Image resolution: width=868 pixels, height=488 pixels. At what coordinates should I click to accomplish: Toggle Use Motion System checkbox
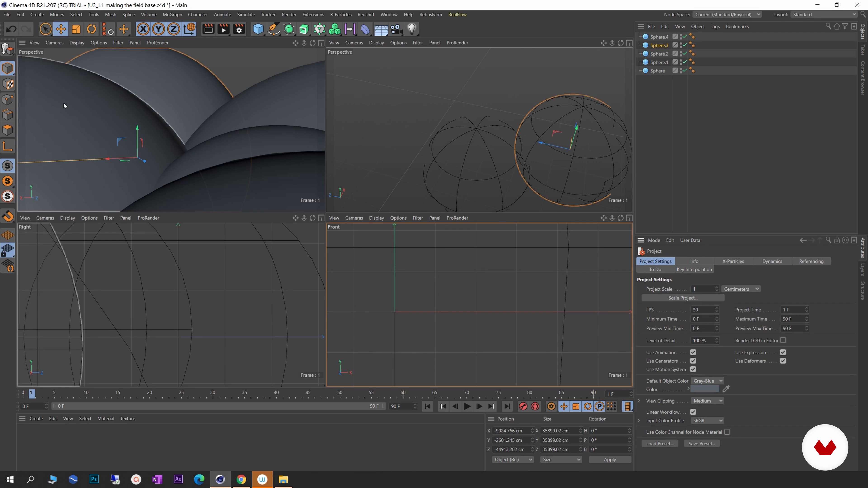[693, 369]
